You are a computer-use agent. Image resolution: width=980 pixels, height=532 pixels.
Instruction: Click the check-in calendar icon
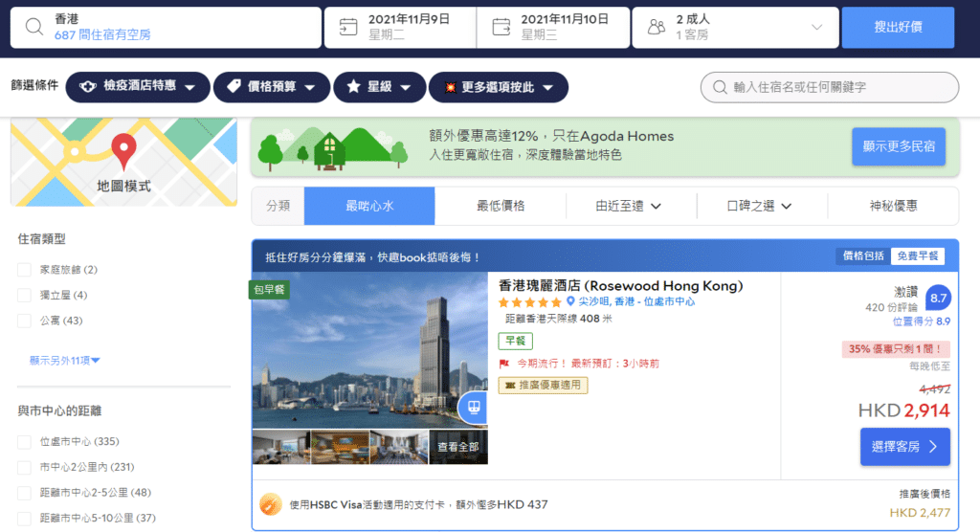click(x=348, y=27)
